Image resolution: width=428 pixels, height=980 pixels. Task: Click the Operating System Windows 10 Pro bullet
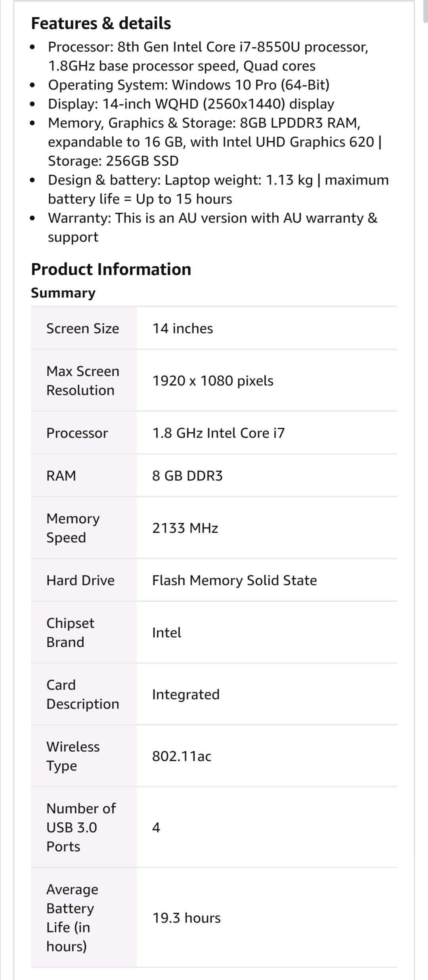point(189,85)
